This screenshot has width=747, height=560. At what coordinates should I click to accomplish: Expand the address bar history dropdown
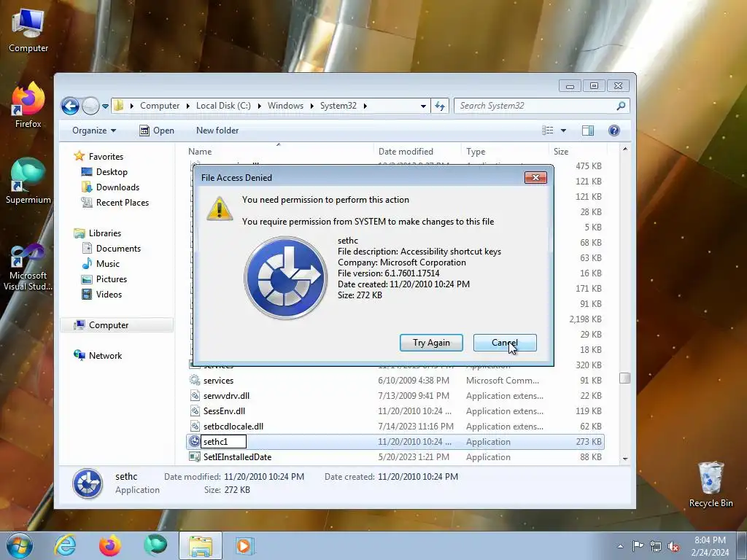tap(423, 106)
